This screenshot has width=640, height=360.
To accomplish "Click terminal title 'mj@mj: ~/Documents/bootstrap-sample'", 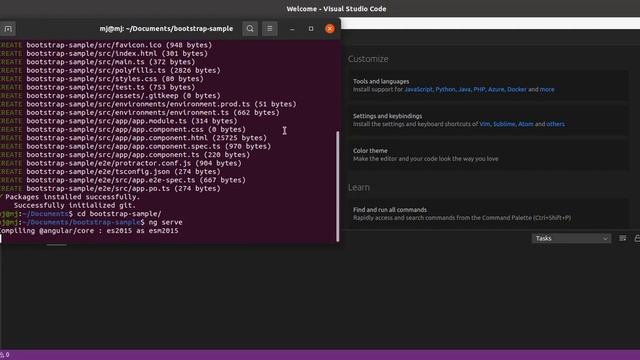I will pos(166,29).
